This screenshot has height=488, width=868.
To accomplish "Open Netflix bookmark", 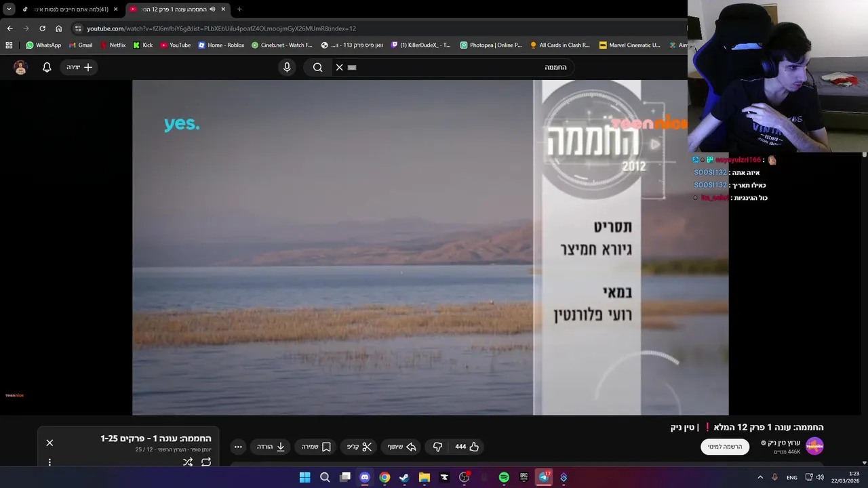I will (113, 45).
